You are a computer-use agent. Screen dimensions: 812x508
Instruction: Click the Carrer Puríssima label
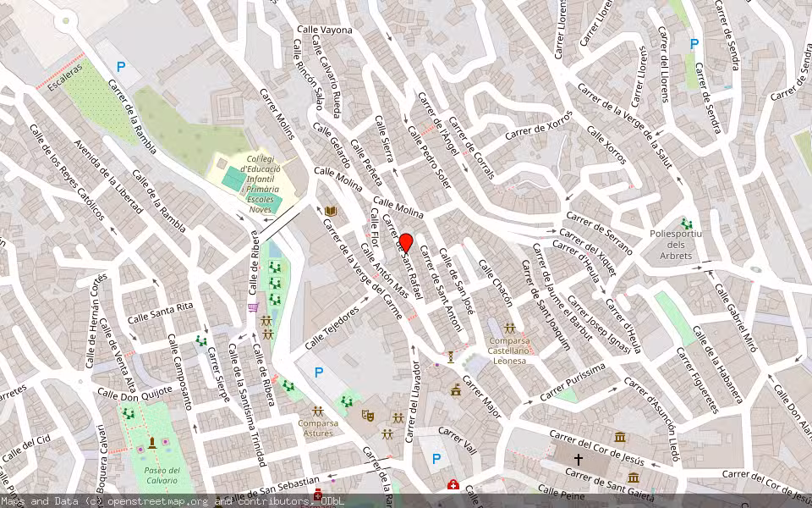(x=573, y=382)
